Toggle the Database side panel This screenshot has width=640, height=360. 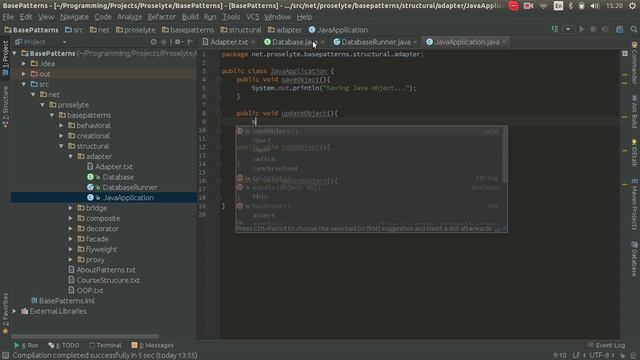(634, 259)
